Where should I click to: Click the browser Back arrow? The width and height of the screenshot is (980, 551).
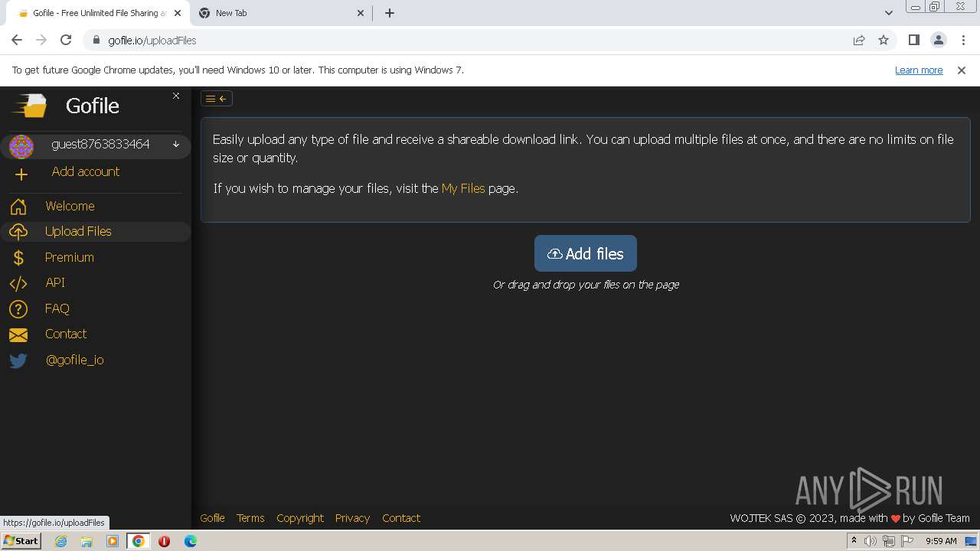click(x=17, y=41)
